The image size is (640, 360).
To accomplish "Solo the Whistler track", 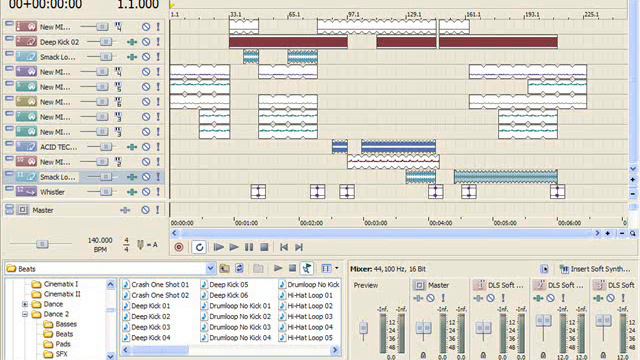I will (x=158, y=192).
